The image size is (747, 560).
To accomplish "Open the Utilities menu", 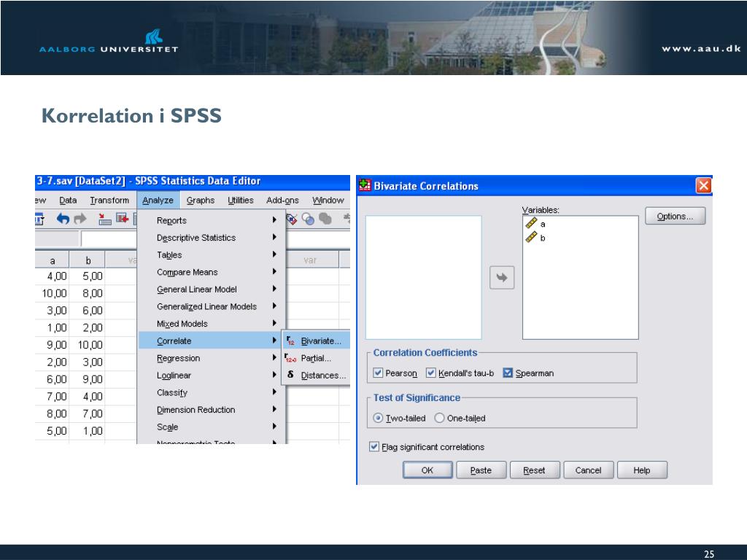I will pyautogui.click(x=241, y=201).
